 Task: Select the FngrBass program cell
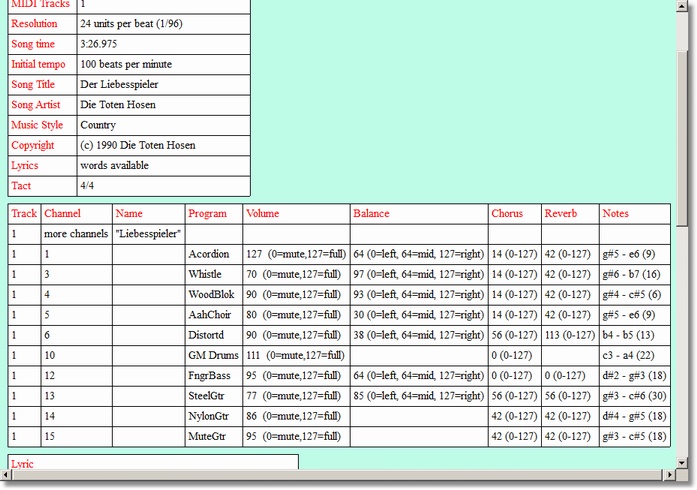point(210,376)
